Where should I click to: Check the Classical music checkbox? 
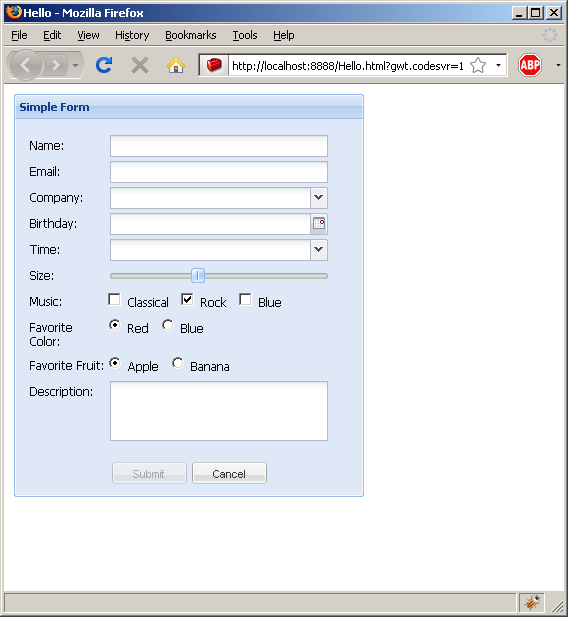click(x=114, y=299)
